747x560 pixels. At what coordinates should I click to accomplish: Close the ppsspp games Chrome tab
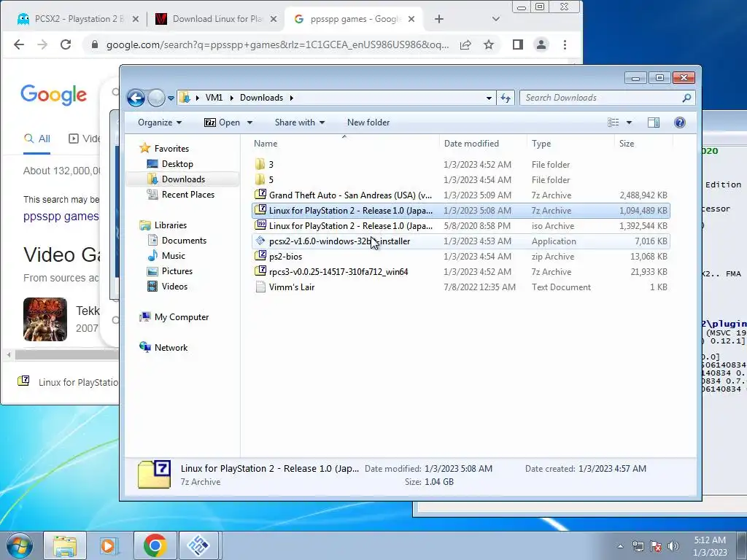411,19
